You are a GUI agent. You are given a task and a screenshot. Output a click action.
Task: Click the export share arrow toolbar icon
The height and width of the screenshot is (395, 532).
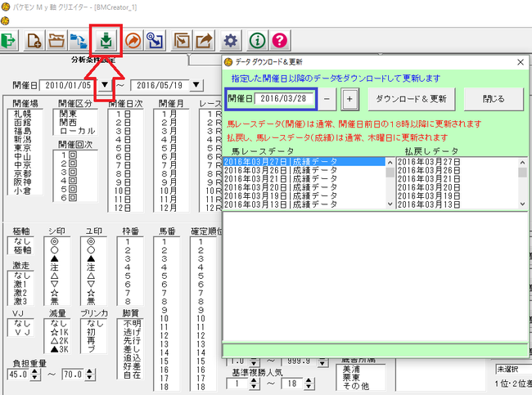(x=205, y=41)
